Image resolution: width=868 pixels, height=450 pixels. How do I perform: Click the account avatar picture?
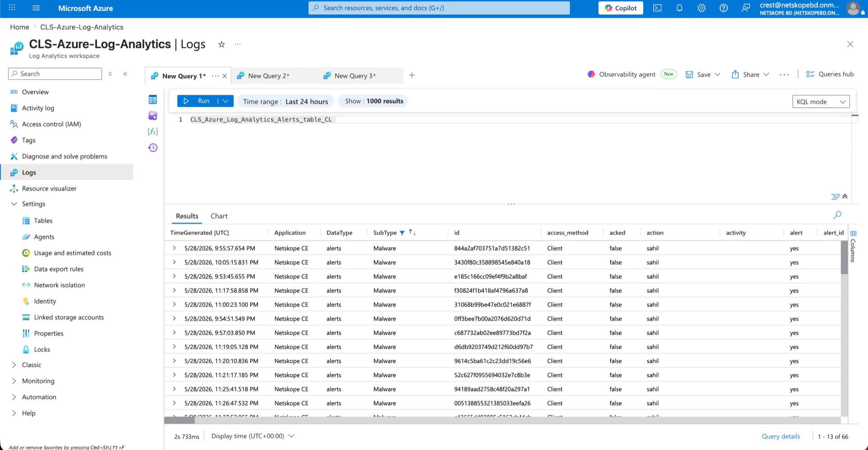[853, 8]
